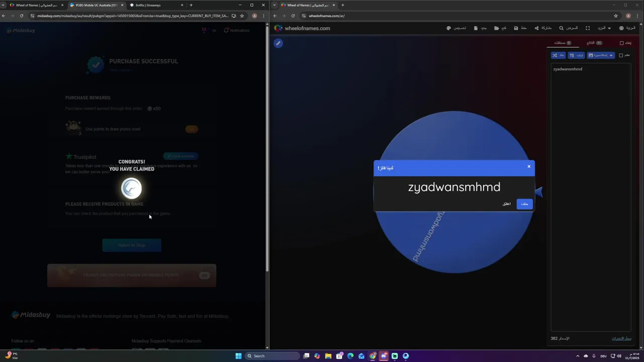Screen dimensions: 644x362
Task: Open the changelog link at panel bottom
Action: click(621, 338)
